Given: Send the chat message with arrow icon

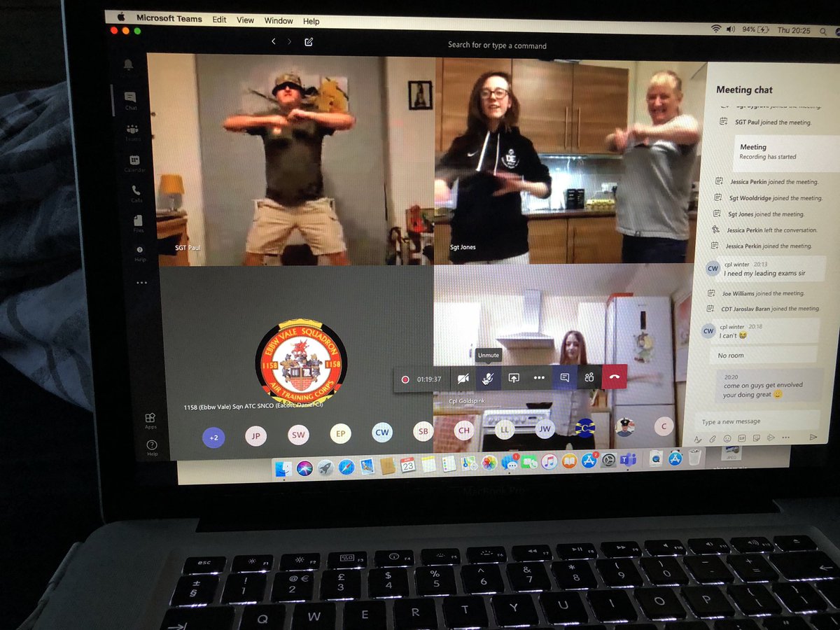Looking at the screenshot, I should [x=813, y=437].
